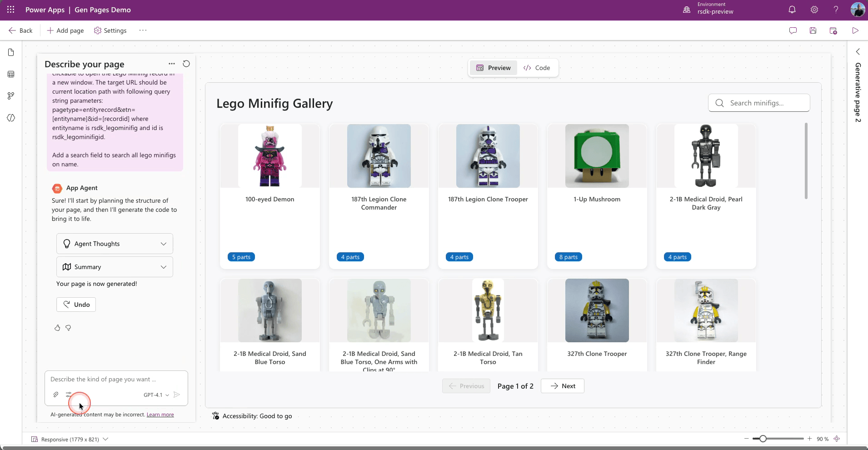Click Next to view gallery page 2

562,385
